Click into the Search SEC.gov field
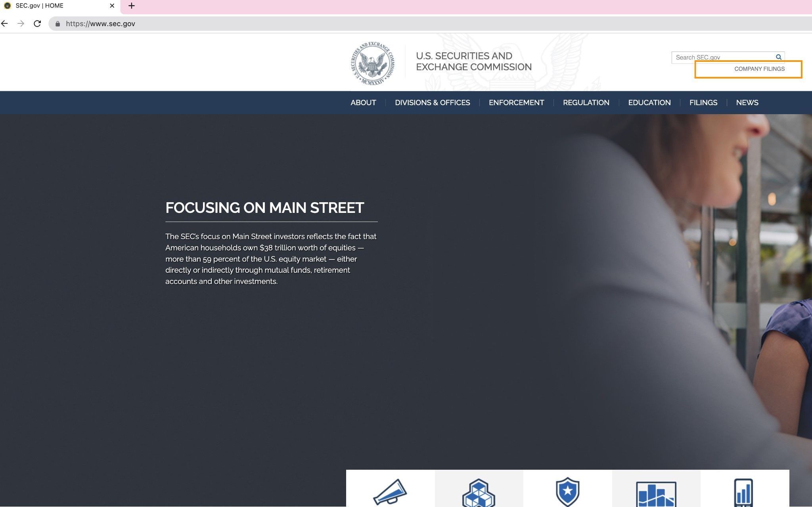 pos(722,57)
